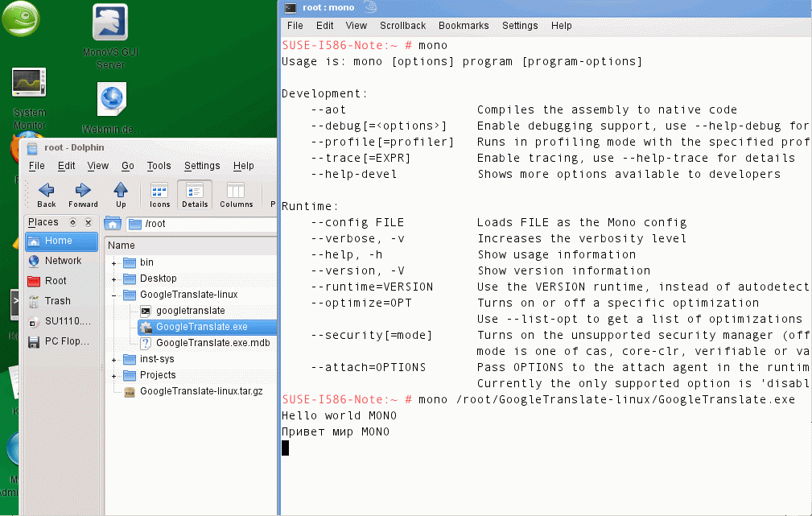The image size is (812, 516).
Task: Sort by Name column header
Action: 191,246
